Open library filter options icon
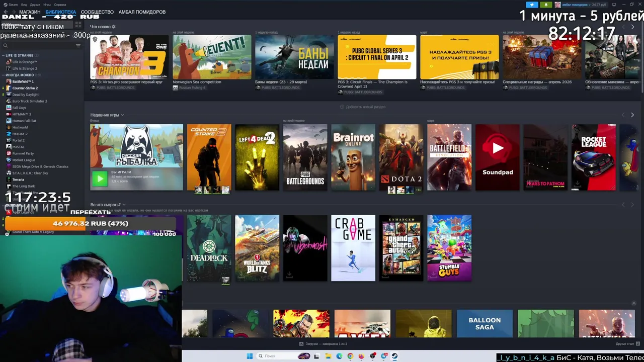Screen dimensions: 644x362 (78, 46)
